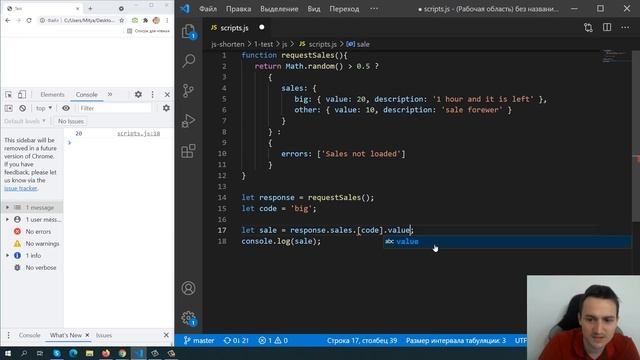Image resolution: width=640 pixels, height=360 pixels.
Task: Open the scripts.js:18 source link in the console
Action: click(138, 133)
